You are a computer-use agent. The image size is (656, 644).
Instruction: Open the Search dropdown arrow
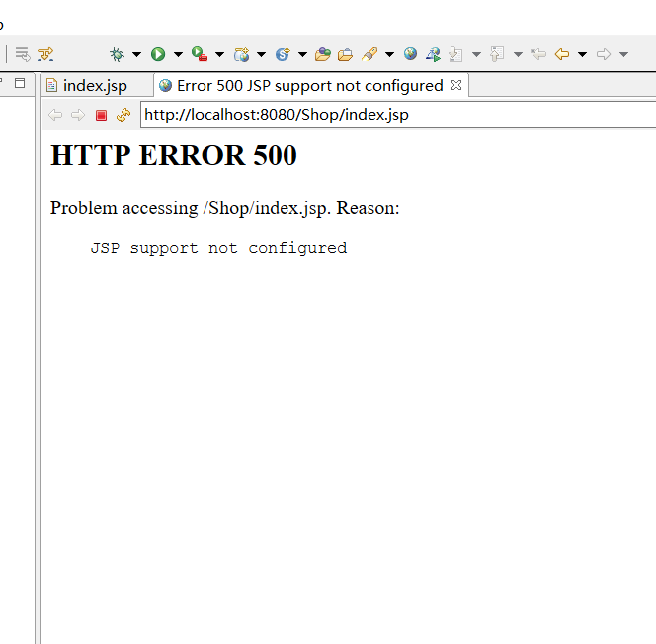pyautogui.click(x=389, y=54)
